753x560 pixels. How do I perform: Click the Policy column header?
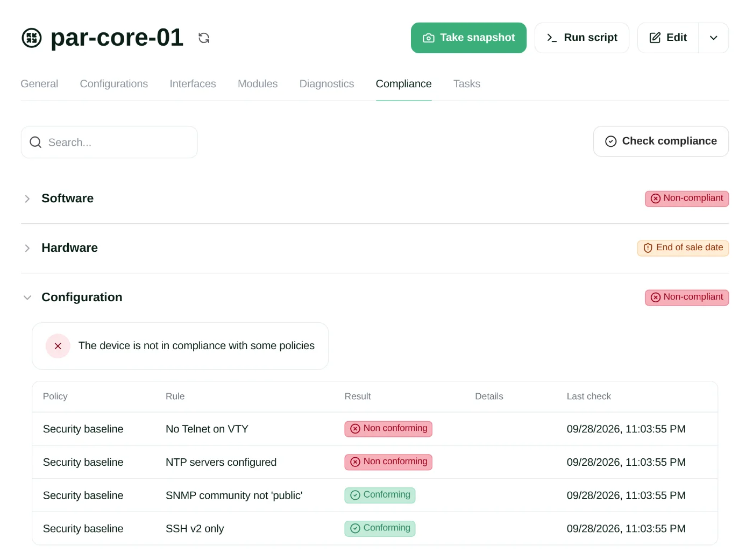point(55,396)
